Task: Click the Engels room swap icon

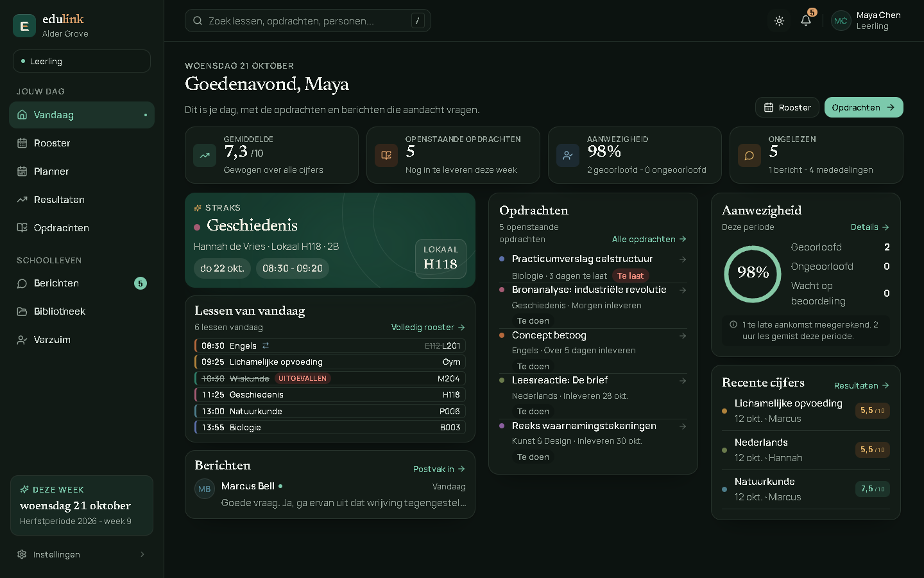Action: tap(266, 346)
